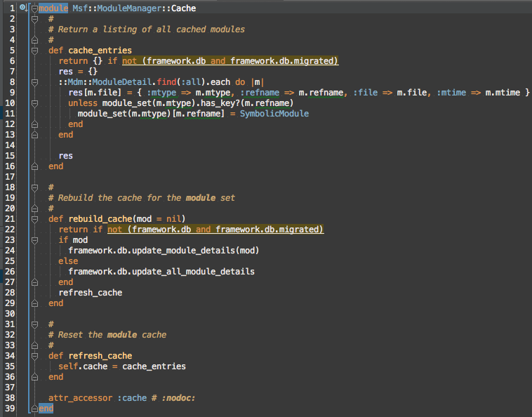Viewport: 532px width, 417px height.
Task: Click line number 26 in the gutter
Action: [x=10, y=271]
